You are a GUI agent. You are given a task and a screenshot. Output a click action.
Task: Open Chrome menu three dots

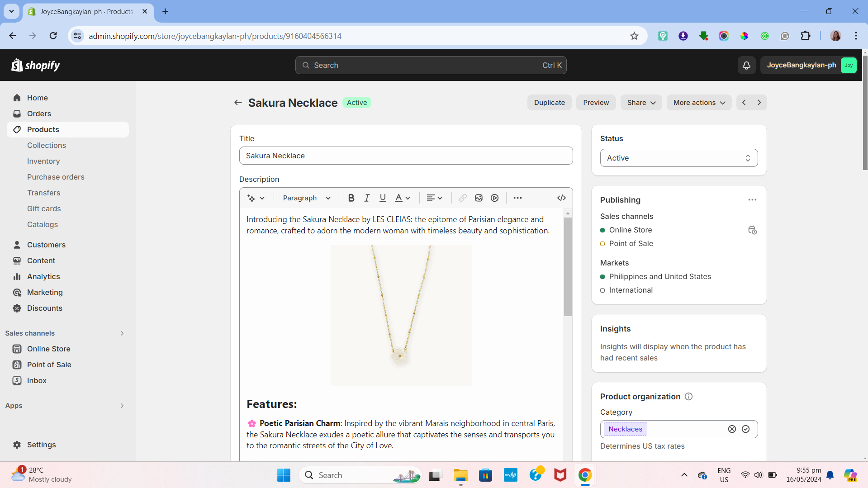(856, 36)
